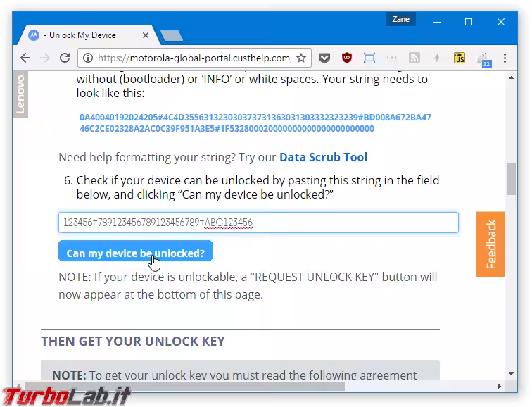
Task: Click the vertical scrollbar thumb
Action: (x=511, y=179)
